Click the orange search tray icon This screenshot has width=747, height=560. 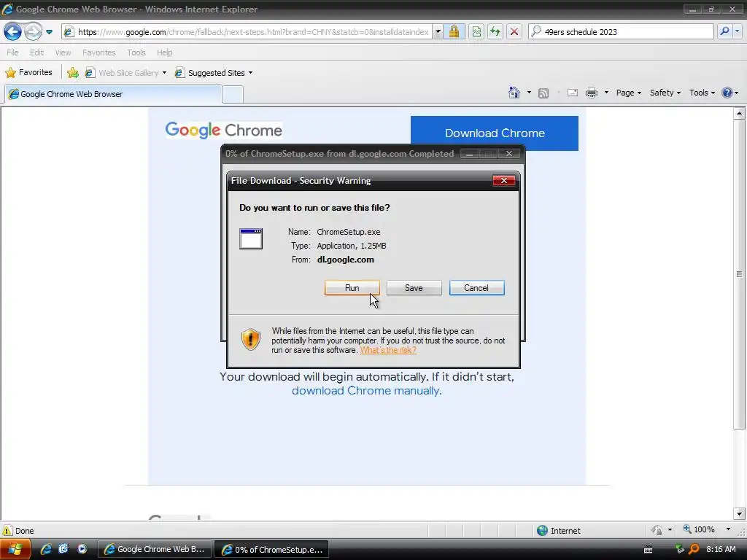point(694,549)
